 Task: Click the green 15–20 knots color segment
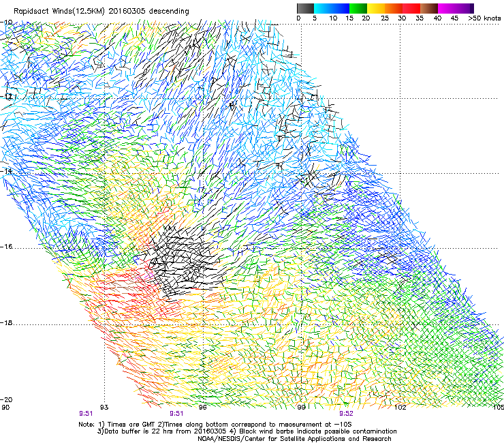tap(358, 8)
